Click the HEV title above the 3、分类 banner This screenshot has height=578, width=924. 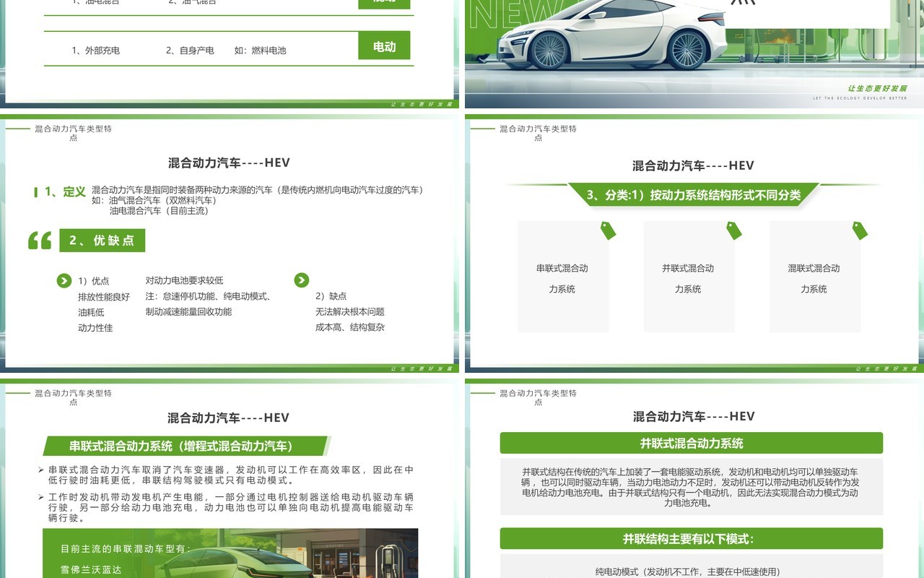[x=693, y=165]
